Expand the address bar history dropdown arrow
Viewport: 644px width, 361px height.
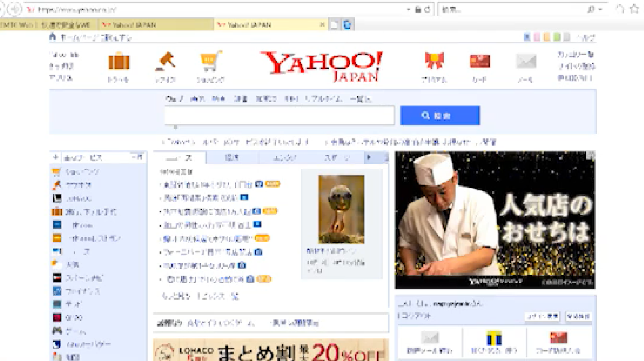pos(408,9)
